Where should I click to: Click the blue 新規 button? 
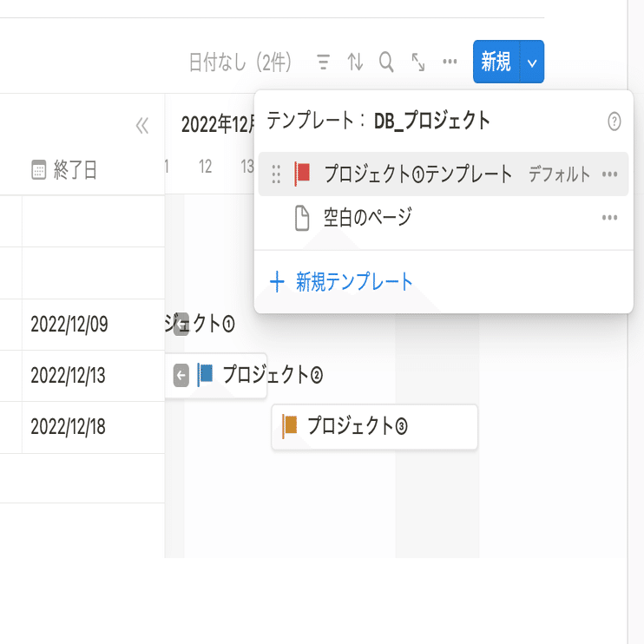tap(496, 62)
